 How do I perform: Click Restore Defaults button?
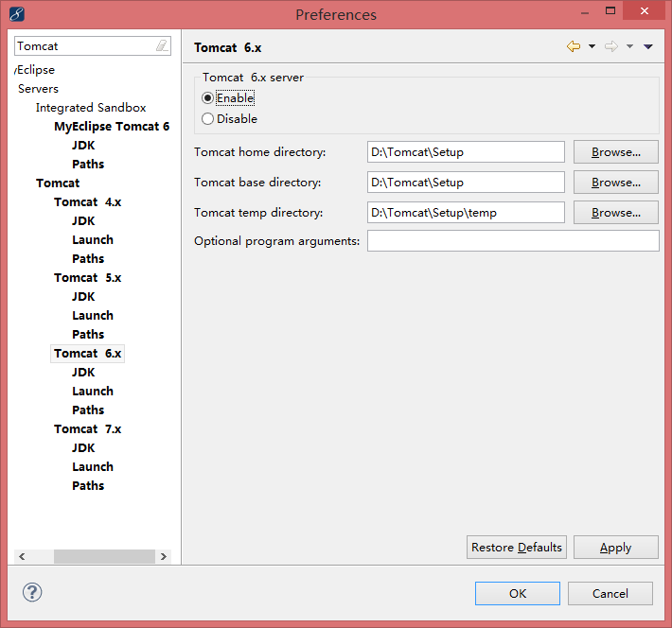(x=517, y=547)
